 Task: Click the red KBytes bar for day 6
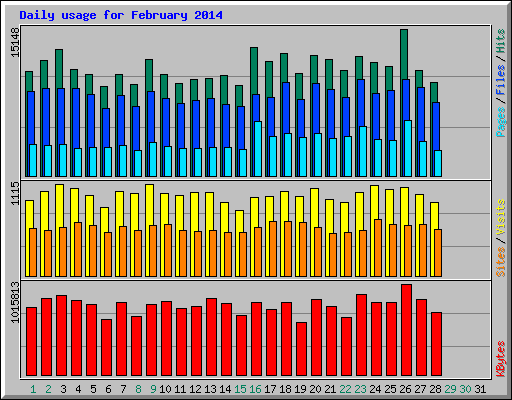(106, 348)
